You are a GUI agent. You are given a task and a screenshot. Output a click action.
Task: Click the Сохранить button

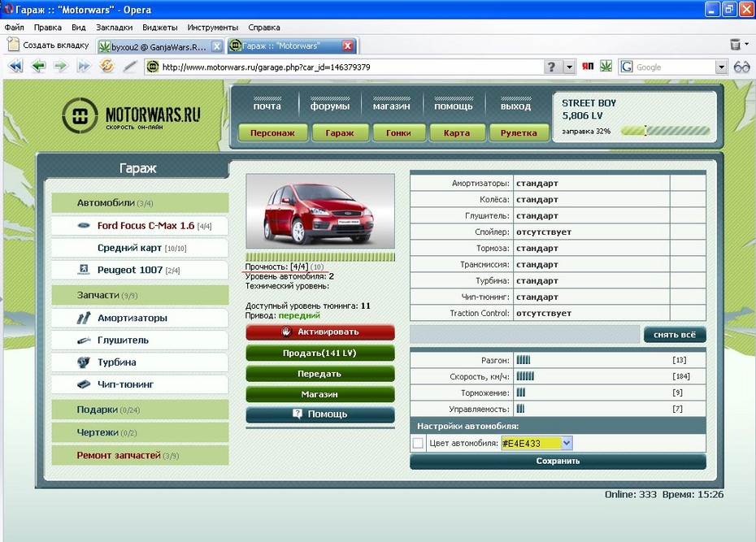coord(558,461)
